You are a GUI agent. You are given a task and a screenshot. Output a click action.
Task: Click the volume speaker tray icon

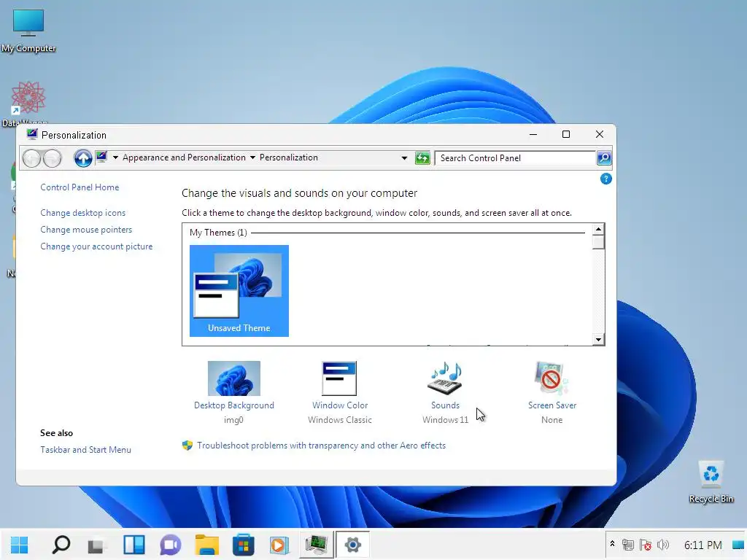662,545
